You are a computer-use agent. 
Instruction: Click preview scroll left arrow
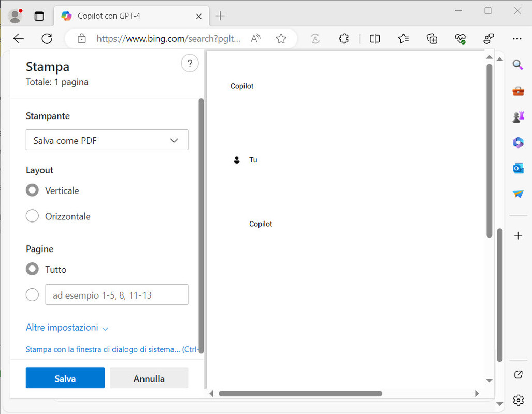(212, 394)
